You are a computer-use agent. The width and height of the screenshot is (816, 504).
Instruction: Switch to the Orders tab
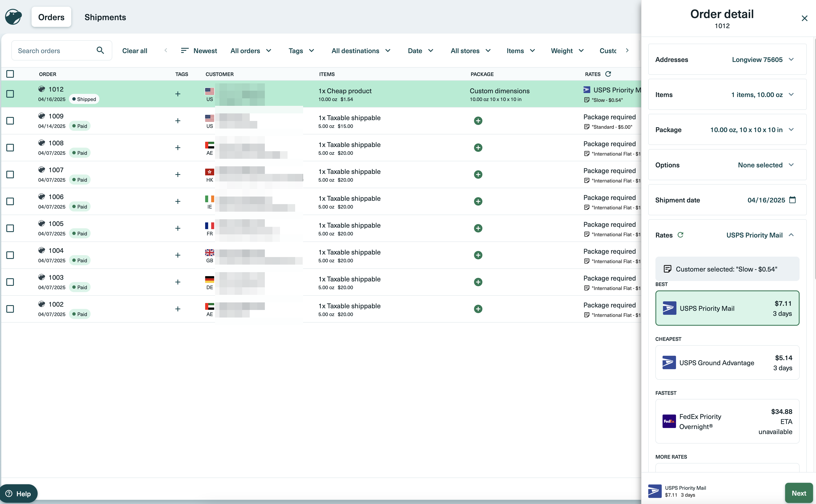51,17
